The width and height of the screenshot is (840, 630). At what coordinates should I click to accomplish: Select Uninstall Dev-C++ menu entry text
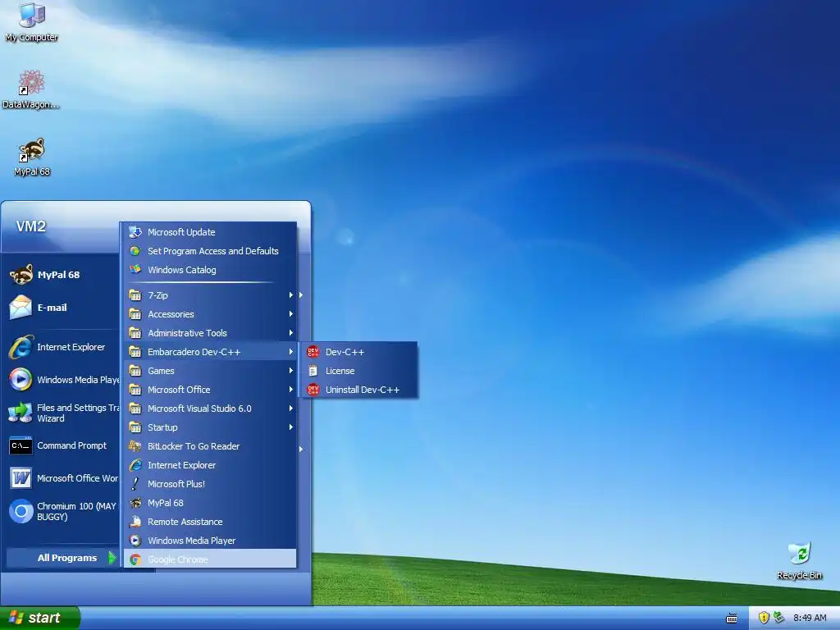pos(362,390)
